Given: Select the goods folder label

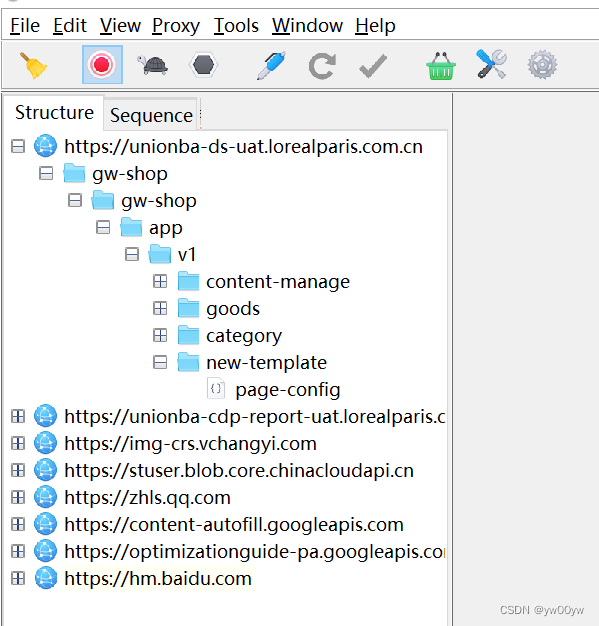Looking at the screenshot, I should coord(233,309).
